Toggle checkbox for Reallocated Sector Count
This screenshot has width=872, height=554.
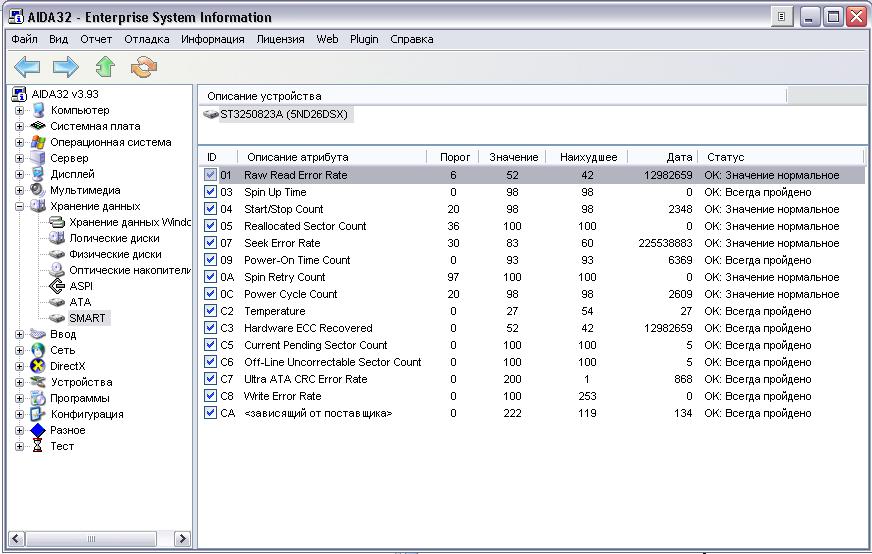210,226
